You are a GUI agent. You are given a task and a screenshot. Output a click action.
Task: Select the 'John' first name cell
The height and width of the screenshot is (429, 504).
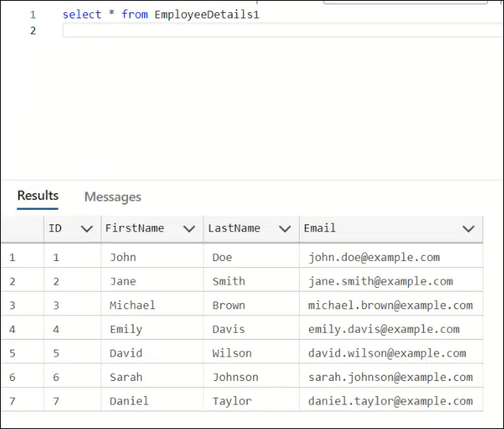pos(152,257)
